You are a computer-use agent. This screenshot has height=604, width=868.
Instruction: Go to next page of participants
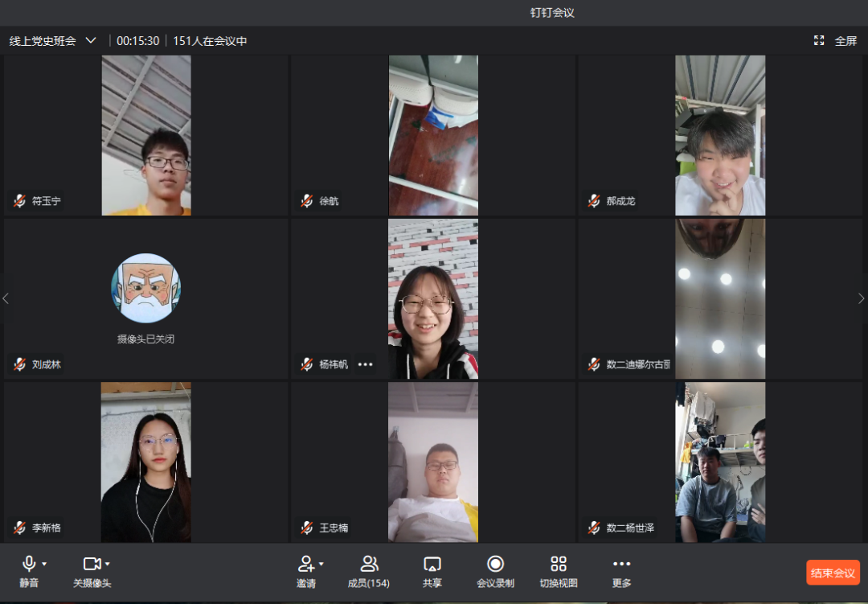tap(861, 298)
